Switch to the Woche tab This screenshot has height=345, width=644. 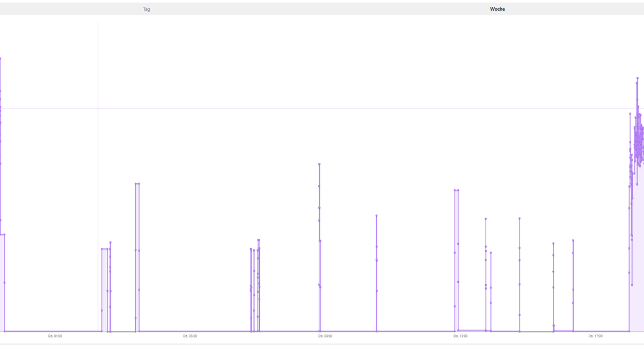(497, 9)
